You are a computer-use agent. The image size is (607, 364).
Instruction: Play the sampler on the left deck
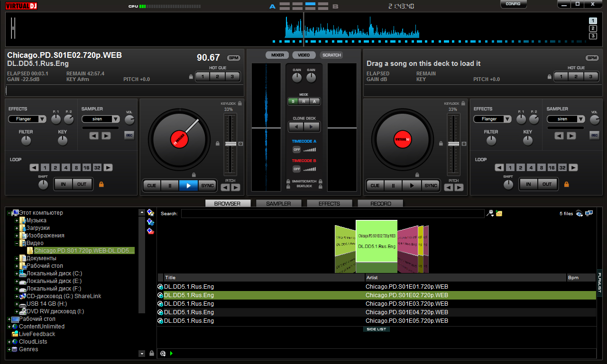point(106,136)
